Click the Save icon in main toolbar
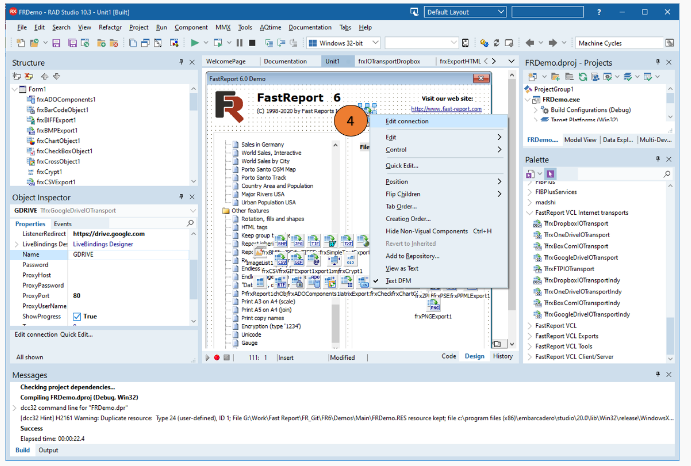This screenshot has width=691, height=466. pyautogui.click(x=56, y=43)
